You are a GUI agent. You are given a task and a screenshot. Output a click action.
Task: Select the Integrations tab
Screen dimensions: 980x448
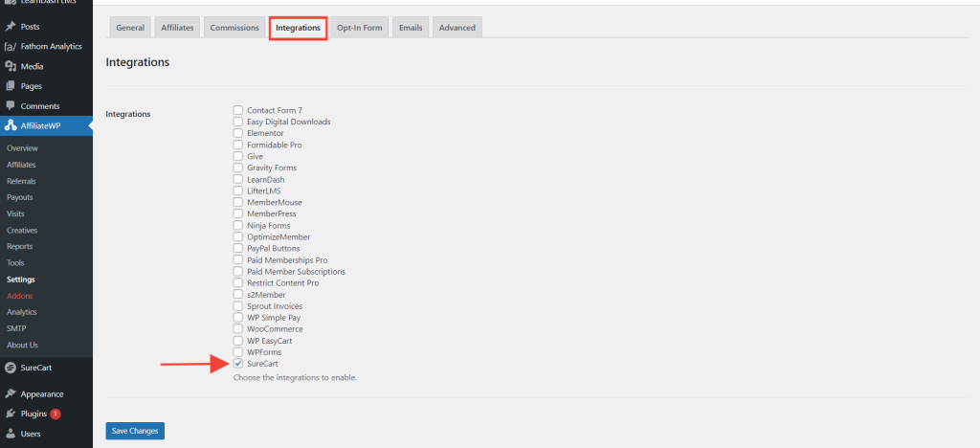click(x=299, y=28)
